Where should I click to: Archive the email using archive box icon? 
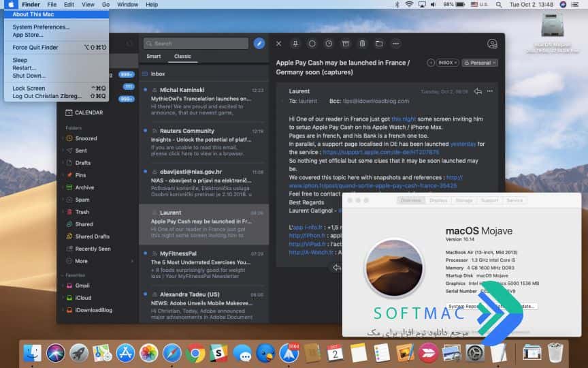tap(345, 44)
